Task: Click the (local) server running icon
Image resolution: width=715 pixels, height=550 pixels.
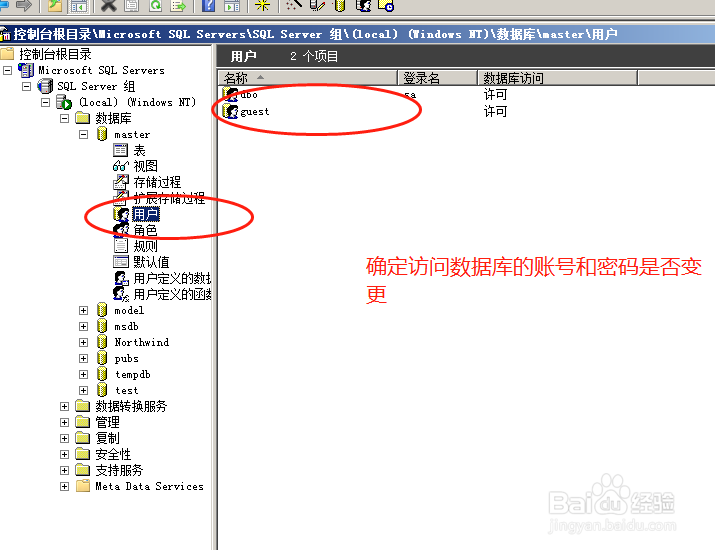Action: (x=64, y=102)
